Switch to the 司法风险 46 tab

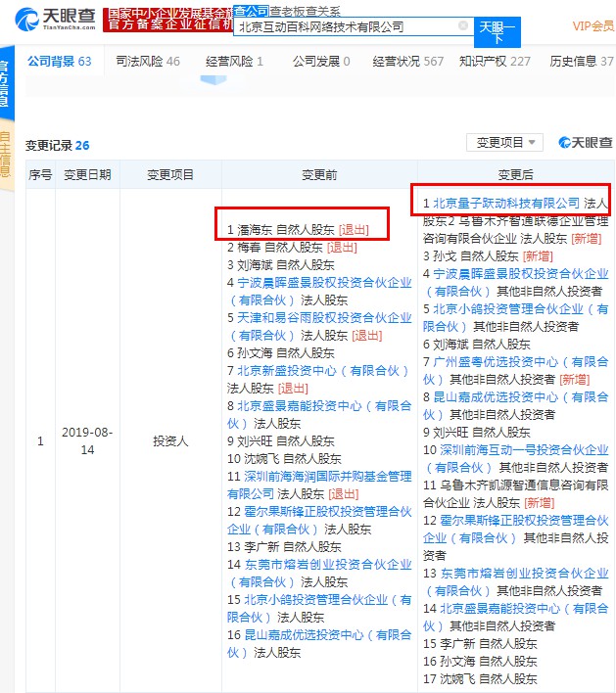pyautogui.click(x=148, y=62)
